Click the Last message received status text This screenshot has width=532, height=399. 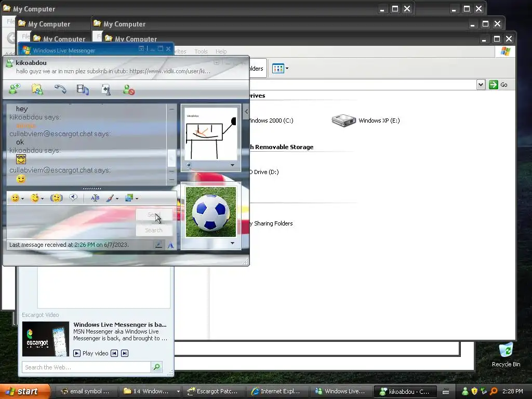69,245
